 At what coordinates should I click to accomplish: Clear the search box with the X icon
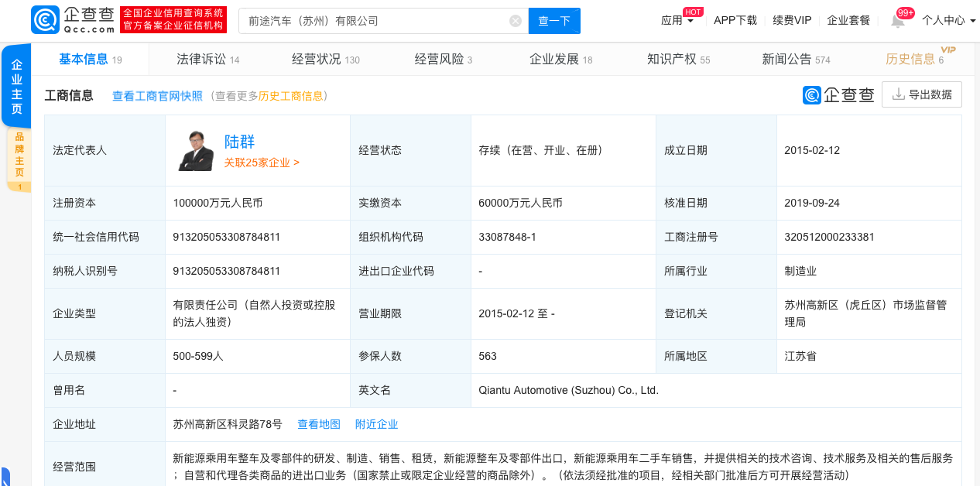tap(516, 21)
